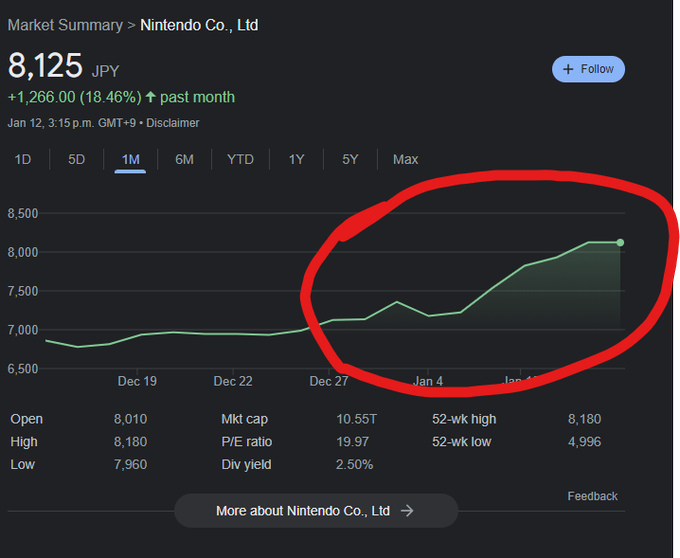Viewport: 680px width, 558px height.
Task: Click the Div yield label
Action: click(246, 464)
